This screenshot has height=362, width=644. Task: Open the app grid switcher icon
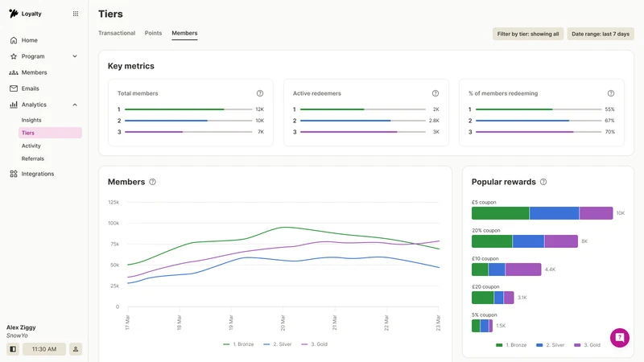click(76, 14)
